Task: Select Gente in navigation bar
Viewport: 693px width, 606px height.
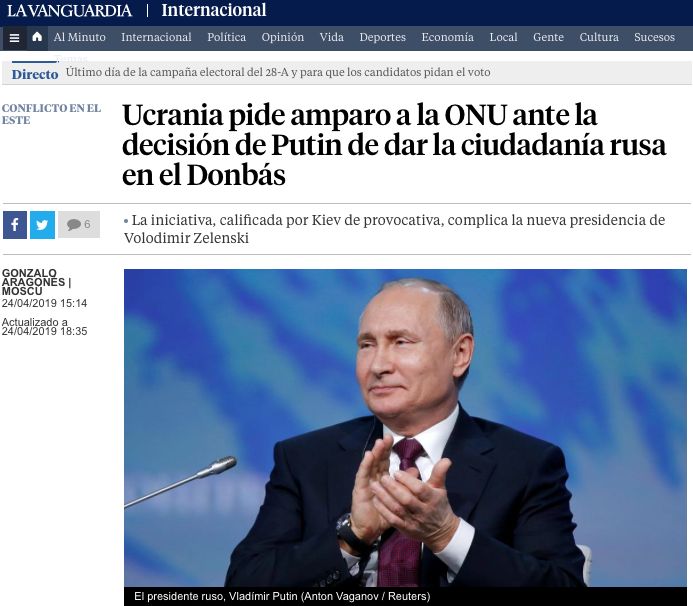Action: (x=548, y=37)
